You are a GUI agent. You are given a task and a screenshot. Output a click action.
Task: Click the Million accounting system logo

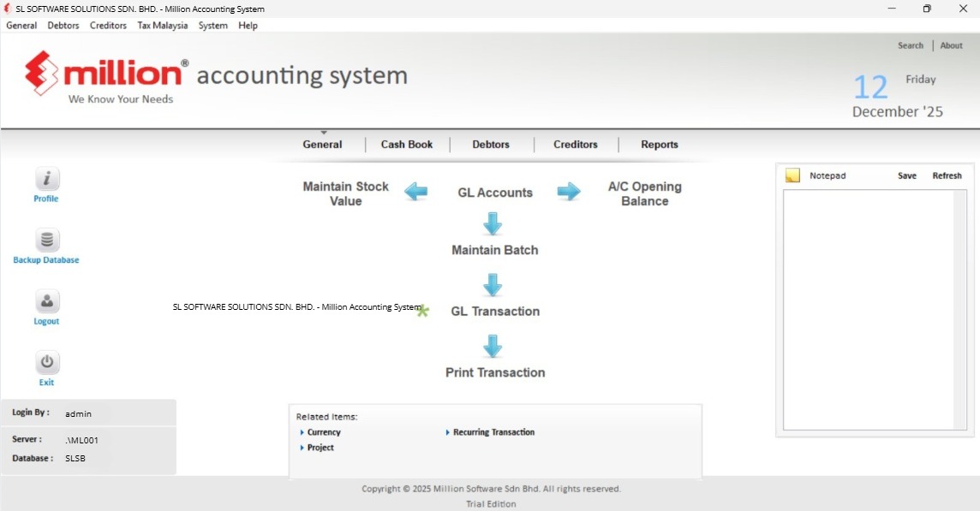pyautogui.click(x=103, y=75)
